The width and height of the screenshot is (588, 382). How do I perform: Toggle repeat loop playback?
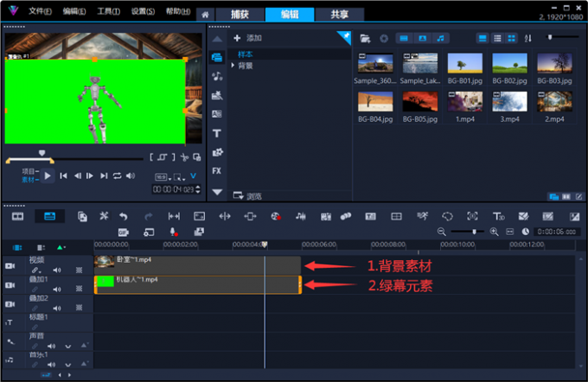[x=117, y=175]
